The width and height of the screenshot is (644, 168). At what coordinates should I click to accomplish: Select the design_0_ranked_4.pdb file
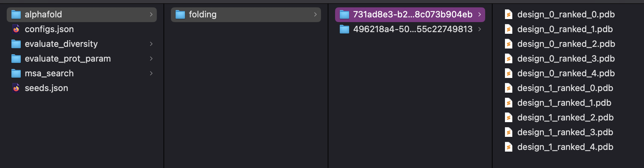click(566, 73)
